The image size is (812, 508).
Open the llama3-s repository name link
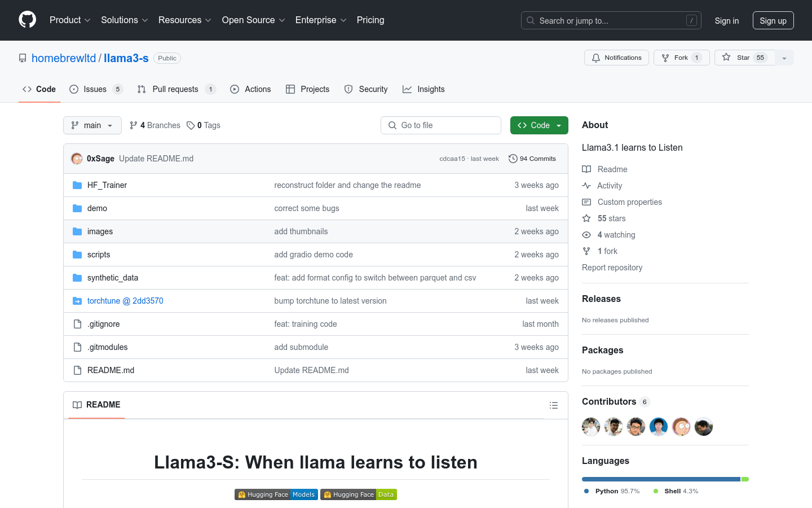pos(126,58)
